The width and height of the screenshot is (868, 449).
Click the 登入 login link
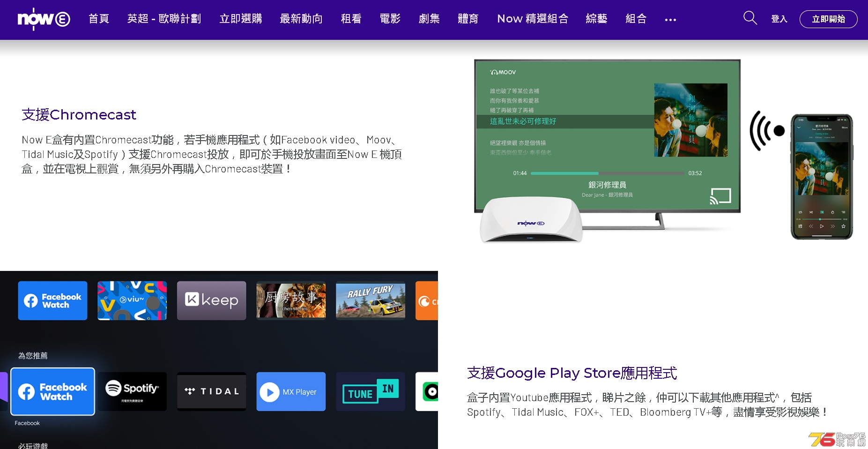pyautogui.click(x=779, y=19)
